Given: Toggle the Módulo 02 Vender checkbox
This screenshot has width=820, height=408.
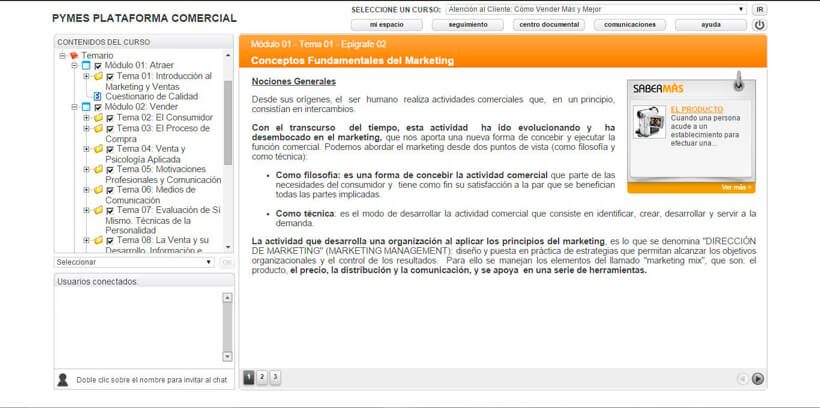Looking at the screenshot, I should pyautogui.click(x=98, y=107).
